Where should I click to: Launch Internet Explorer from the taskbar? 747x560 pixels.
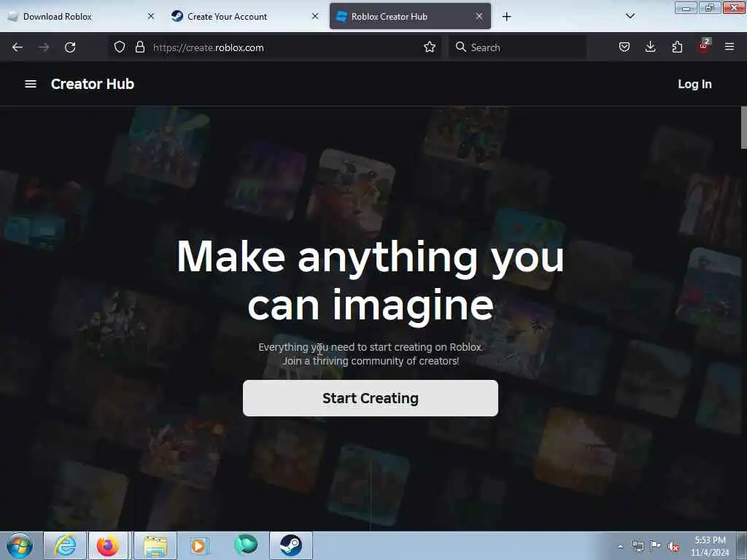click(65, 545)
